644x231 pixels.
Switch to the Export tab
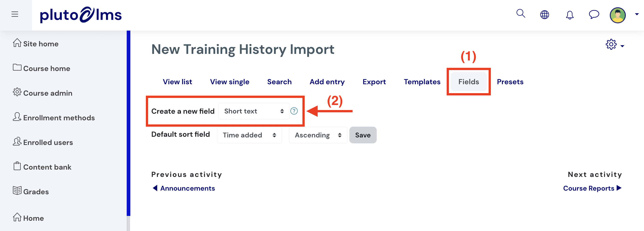tap(374, 82)
